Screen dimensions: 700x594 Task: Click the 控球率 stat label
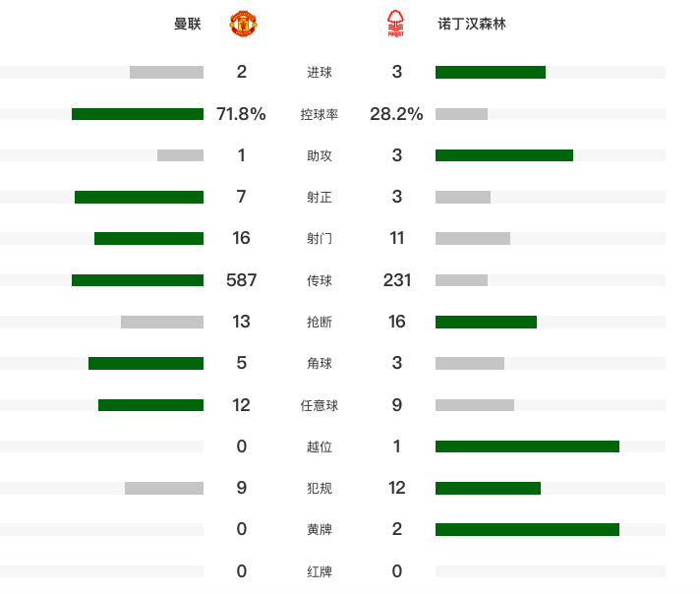click(x=320, y=114)
